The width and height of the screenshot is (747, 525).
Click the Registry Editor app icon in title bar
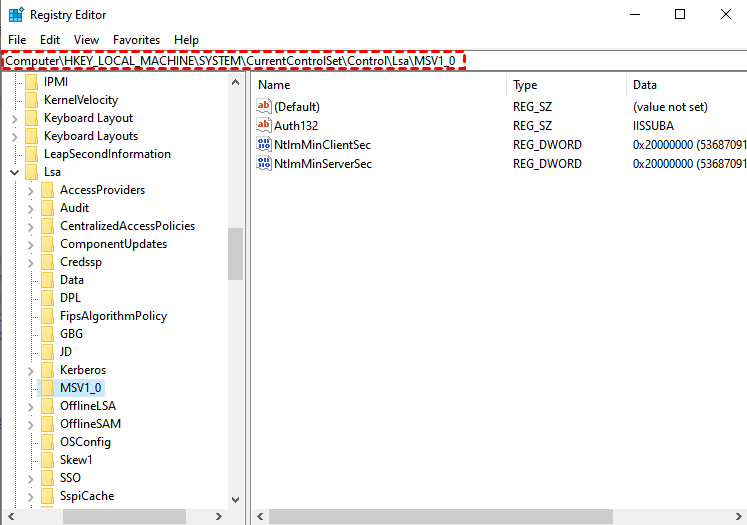[16, 14]
